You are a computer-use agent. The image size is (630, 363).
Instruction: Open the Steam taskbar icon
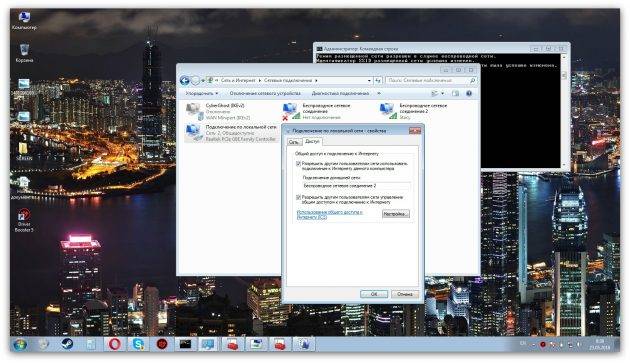point(67,345)
